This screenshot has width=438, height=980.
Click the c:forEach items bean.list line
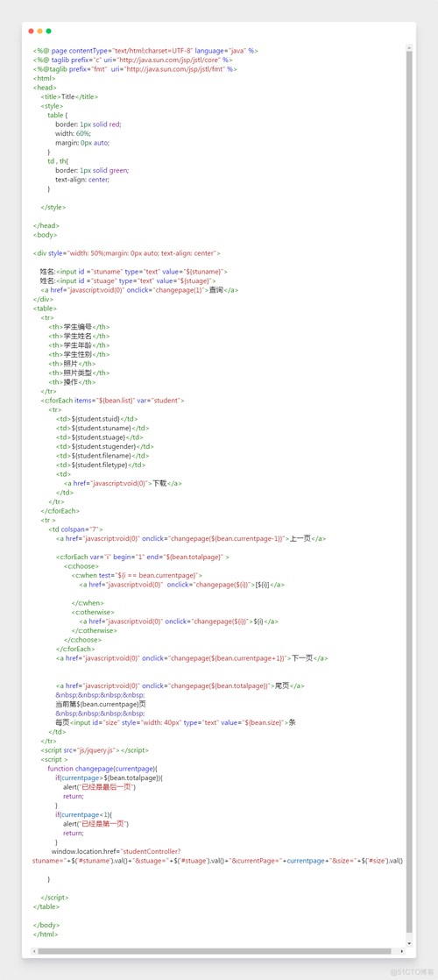coord(112,400)
